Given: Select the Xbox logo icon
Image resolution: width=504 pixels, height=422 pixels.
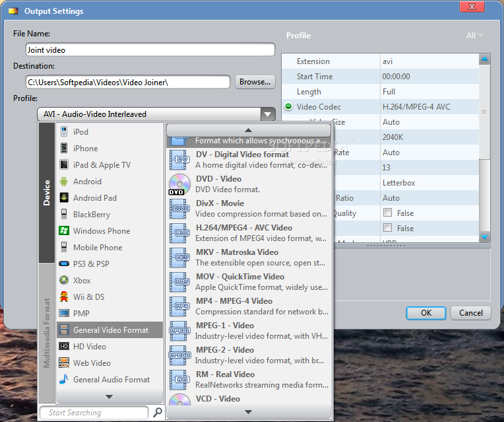Looking at the screenshot, I should click(64, 280).
